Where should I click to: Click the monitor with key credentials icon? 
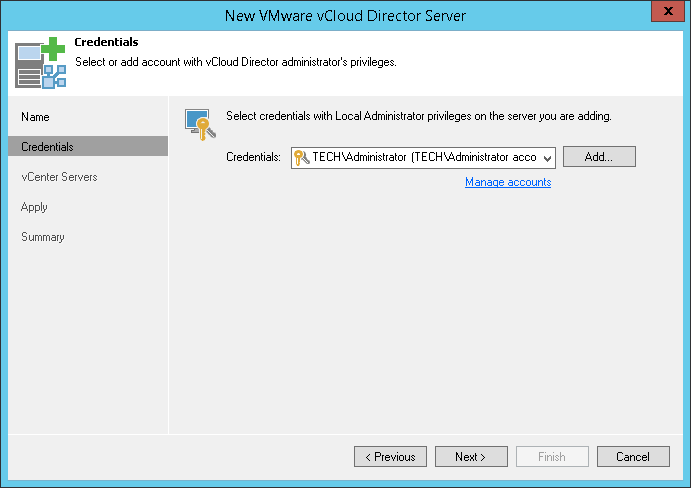tap(198, 122)
